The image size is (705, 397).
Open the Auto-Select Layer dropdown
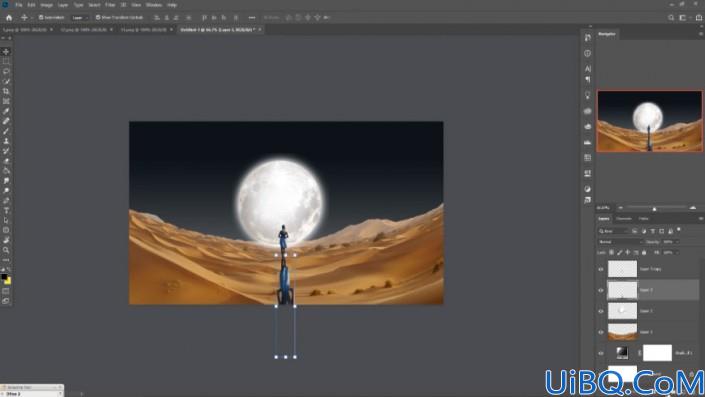tap(80, 18)
